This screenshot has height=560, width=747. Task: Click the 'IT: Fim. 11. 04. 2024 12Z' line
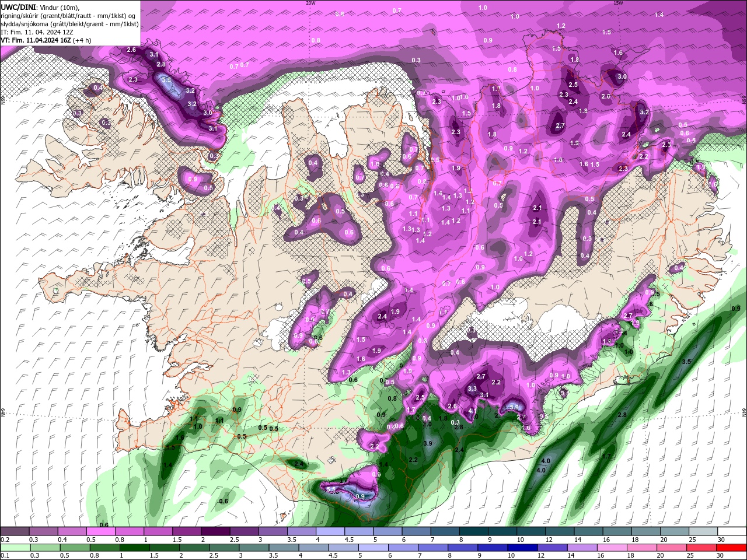click(x=37, y=32)
